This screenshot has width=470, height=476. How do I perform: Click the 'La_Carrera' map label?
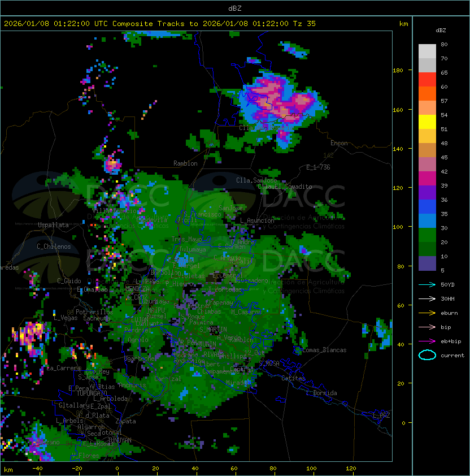64,368
